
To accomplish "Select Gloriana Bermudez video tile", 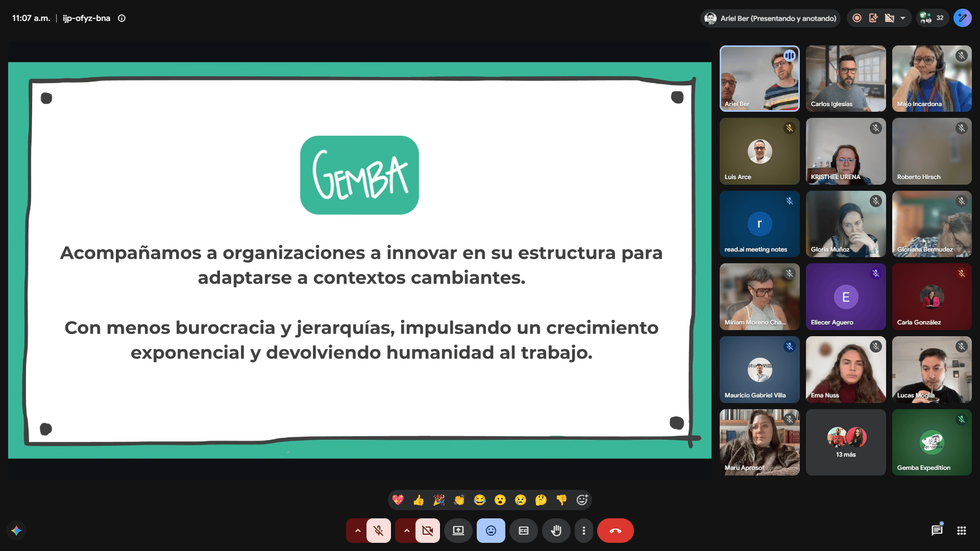I will point(932,224).
